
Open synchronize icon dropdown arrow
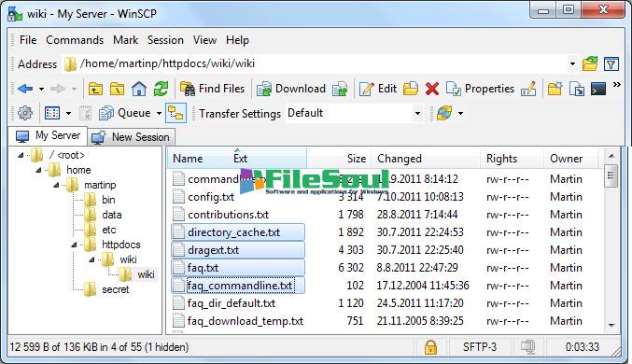(461, 114)
